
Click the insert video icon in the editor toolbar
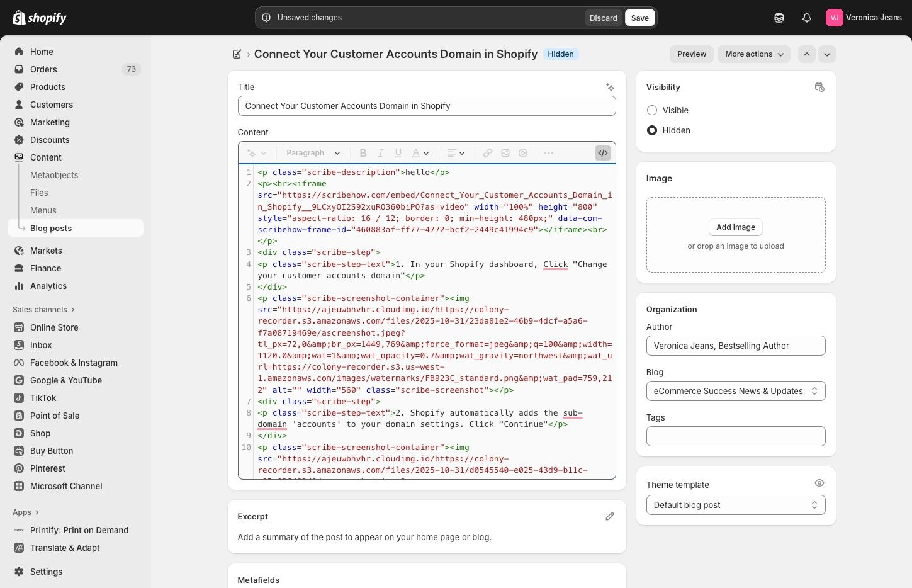coord(523,153)
